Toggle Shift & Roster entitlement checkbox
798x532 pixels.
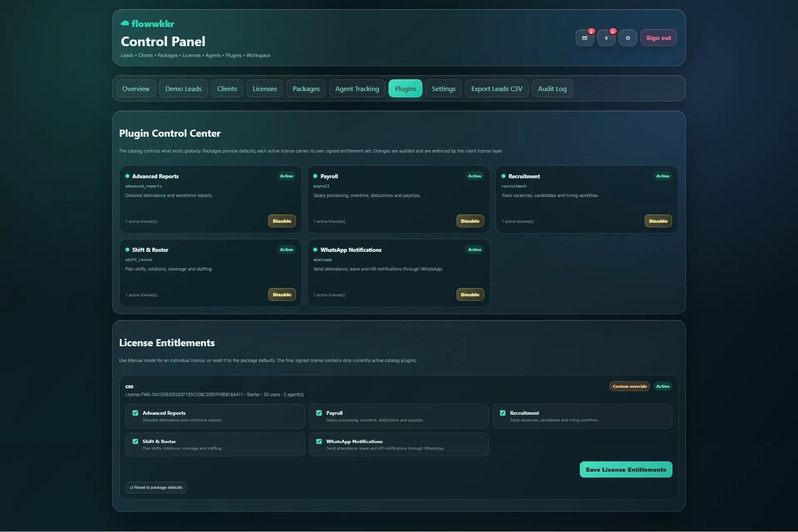click(135, 441)
